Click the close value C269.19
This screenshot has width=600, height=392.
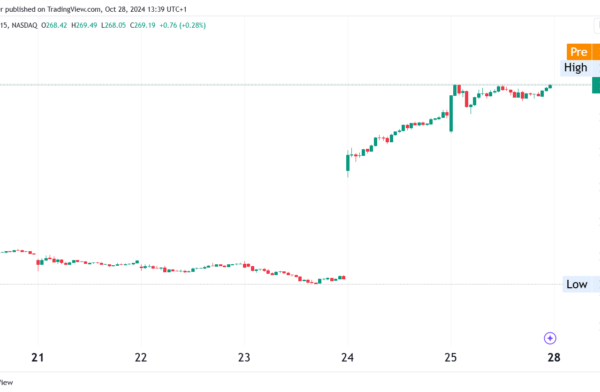[x=143, y=25]
